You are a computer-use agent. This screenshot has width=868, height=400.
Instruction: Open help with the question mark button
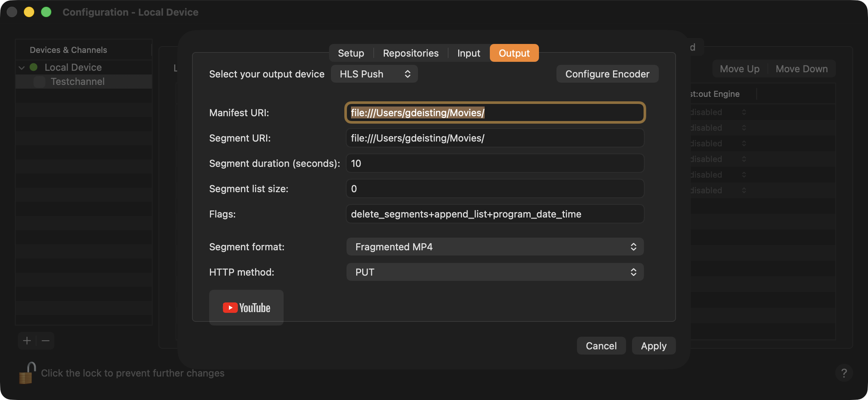point(844,373)
